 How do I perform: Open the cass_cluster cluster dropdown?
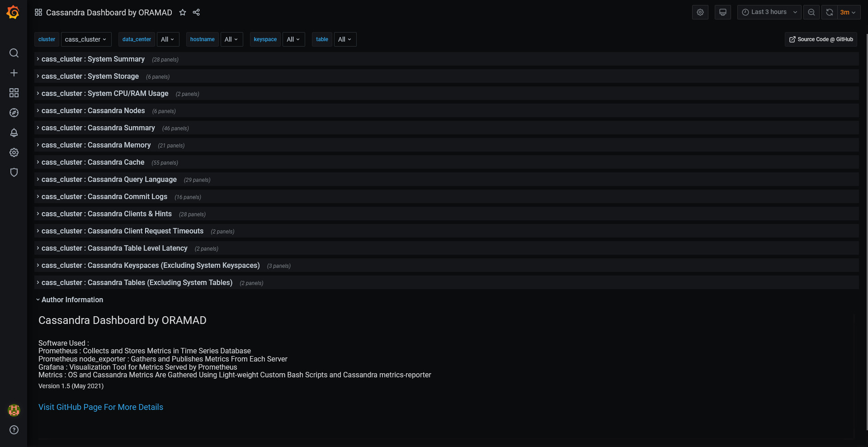(86, 39)
